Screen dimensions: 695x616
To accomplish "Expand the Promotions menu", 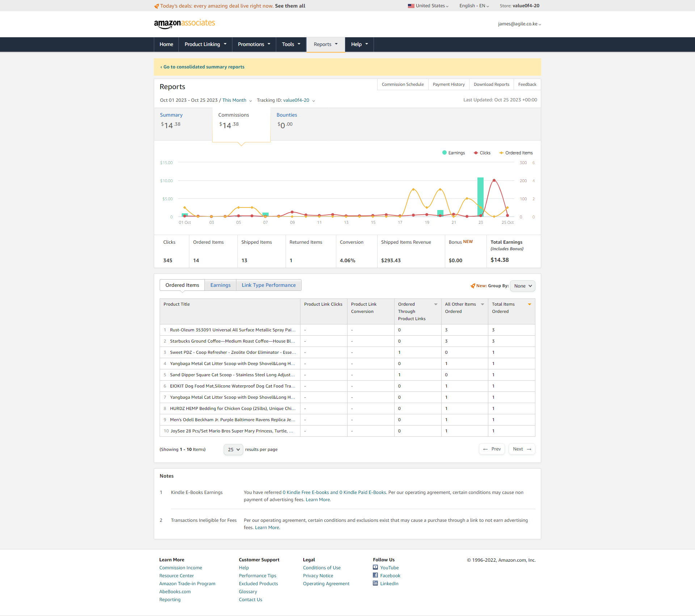I will [254, 44].
